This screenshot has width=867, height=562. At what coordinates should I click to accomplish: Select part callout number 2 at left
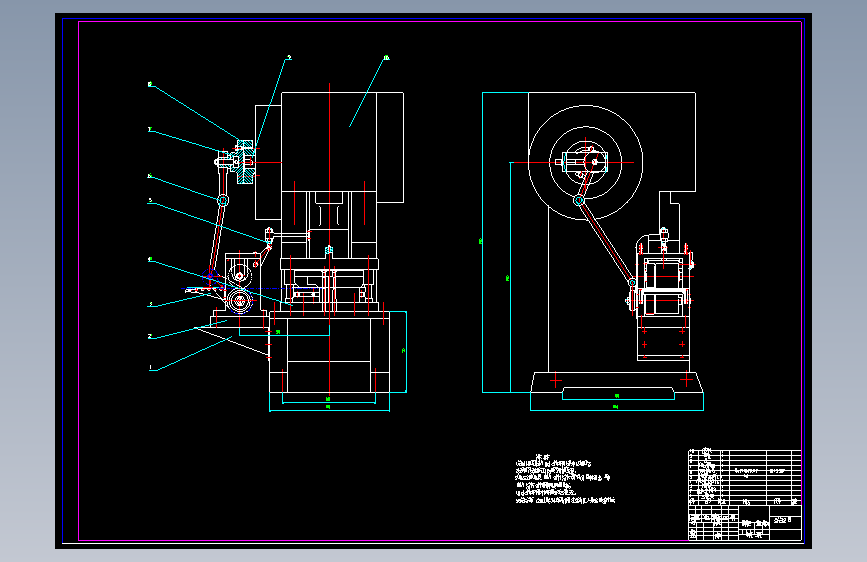[x=150, y=336]
